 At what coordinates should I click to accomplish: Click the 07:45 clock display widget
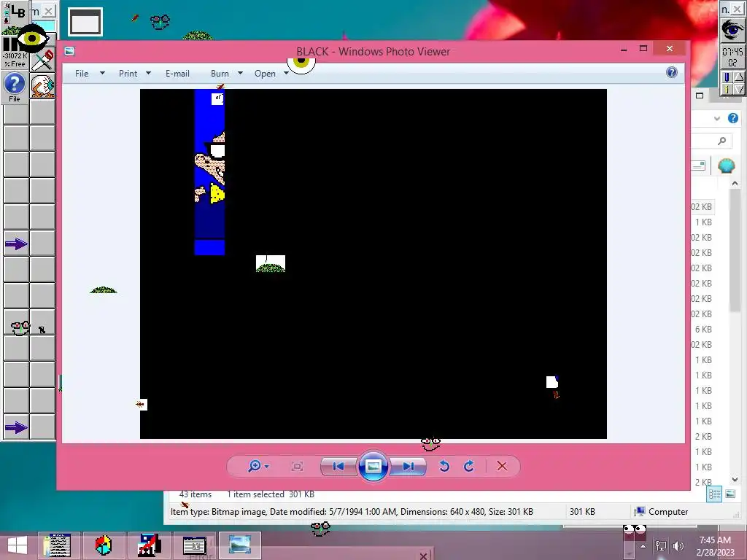pos(732,57)
